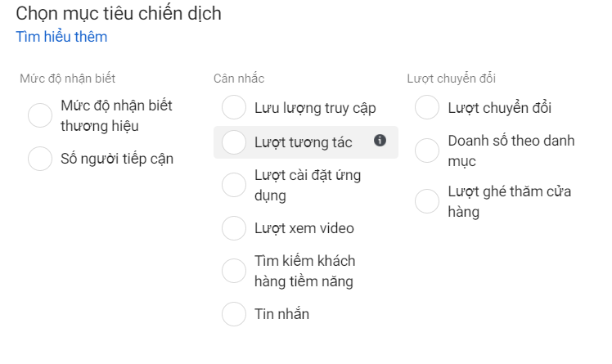Image resolution: width=612 pixels, height=364 pixels.
Task: Select the Tìm kiếm khách hàng tiềm năng radio button
Action: coord(234,271)
